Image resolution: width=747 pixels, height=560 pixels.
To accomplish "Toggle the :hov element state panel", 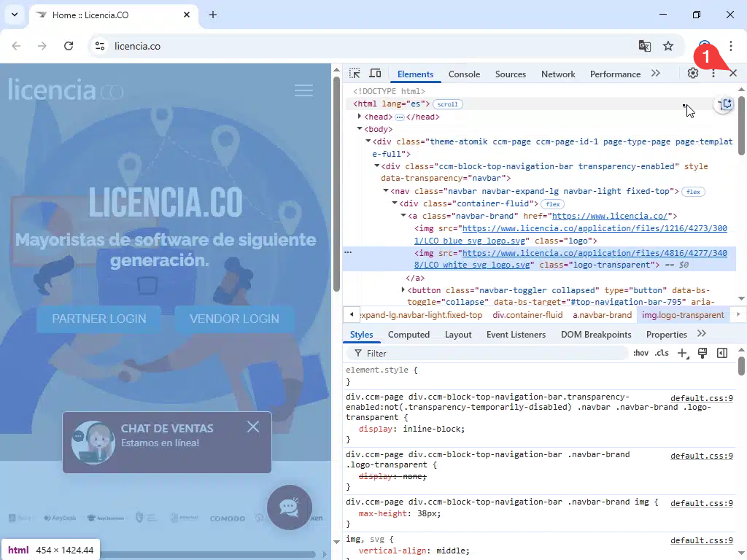I will 640,353.
